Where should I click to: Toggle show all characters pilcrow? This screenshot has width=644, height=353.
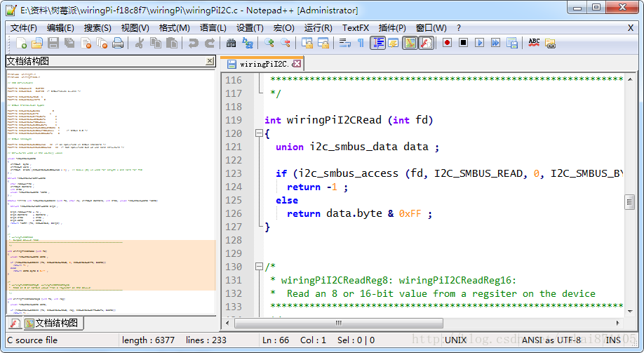[361, 43]
